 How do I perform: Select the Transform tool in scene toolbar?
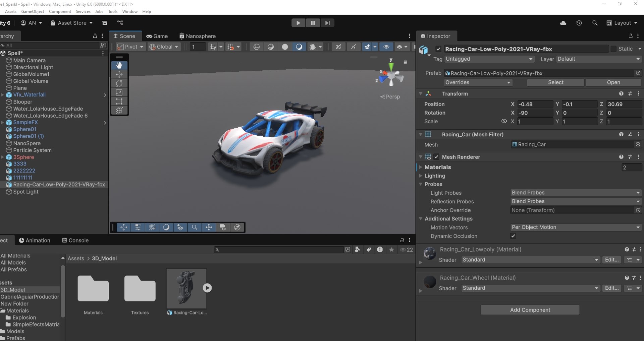pos(119,111)
